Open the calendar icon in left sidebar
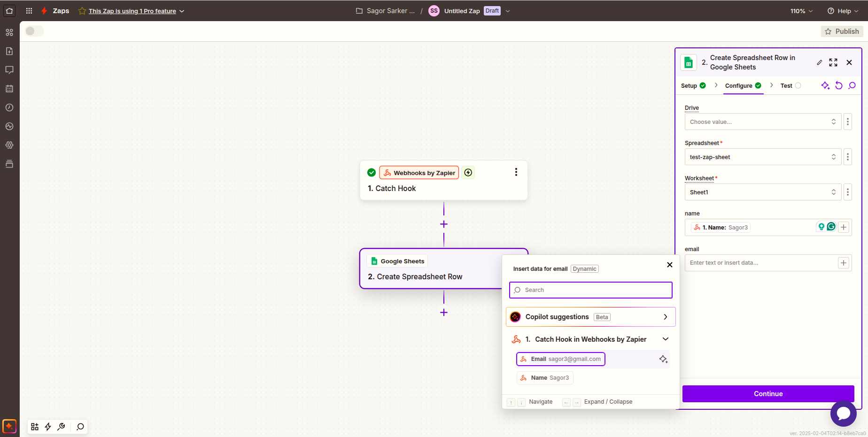Image resolution: width=868 pixels, height=437 pixels. (x=9, y=89)
